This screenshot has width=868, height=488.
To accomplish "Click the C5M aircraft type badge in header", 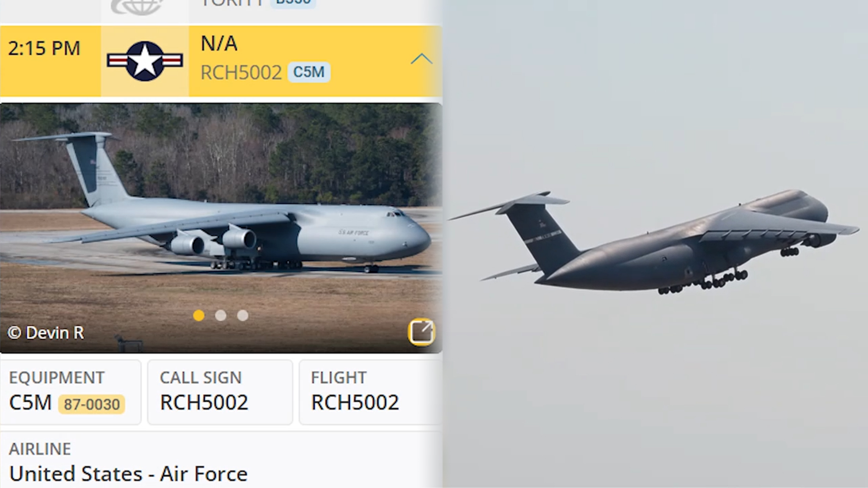I will pos(309,72).
